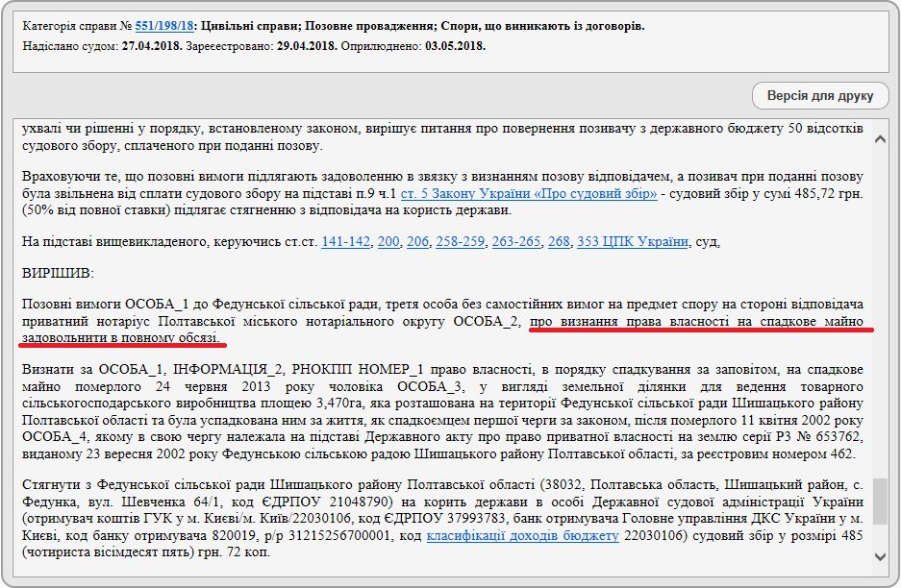This screenshot has height=588, width=901.
Task: Click the scroll down arrow of document
Action: (x=880, y=556)
